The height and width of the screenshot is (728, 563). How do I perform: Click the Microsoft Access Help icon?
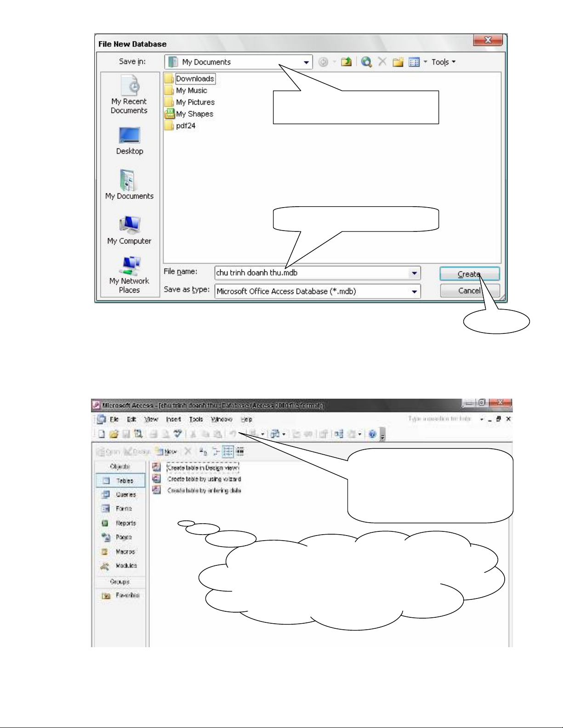(x=372, y=434)
